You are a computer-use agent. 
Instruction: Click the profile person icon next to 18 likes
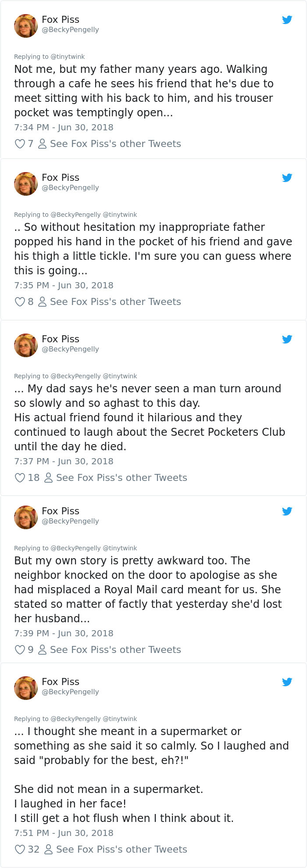[x=48, y=477]
